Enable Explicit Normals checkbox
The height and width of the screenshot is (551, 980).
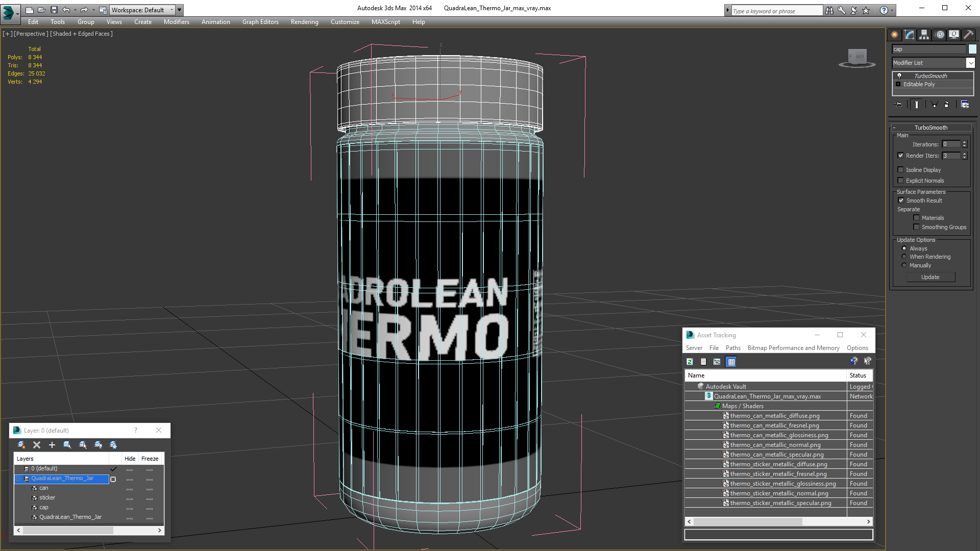pyautogui.click(x=900, y=181)
